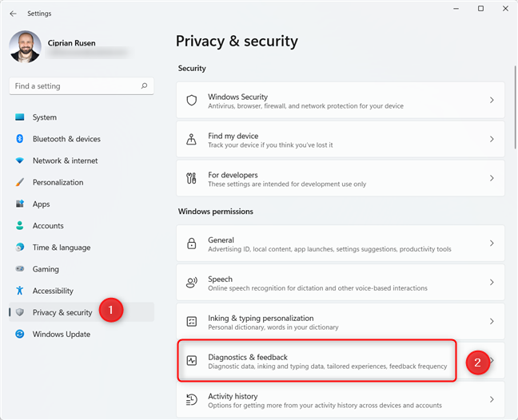518x420 pixels.
Task: Select Apps in sidebar
Action: coord(82,204)
